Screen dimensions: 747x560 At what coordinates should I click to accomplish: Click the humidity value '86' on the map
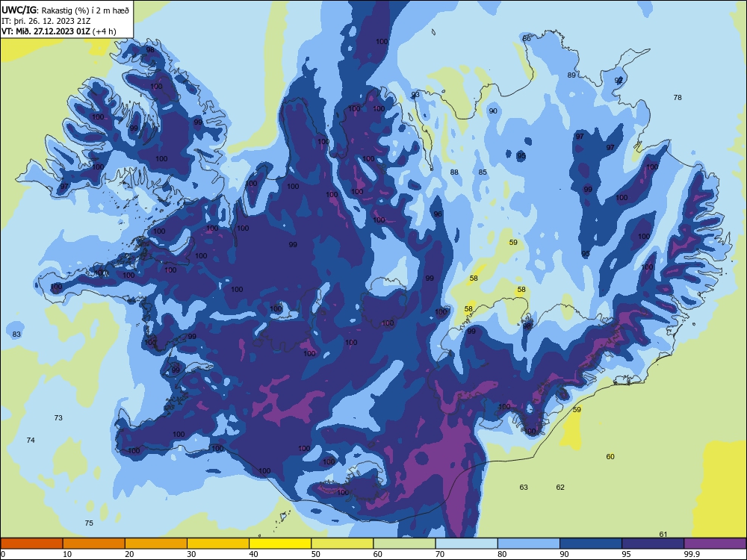(x=527, y=39)
